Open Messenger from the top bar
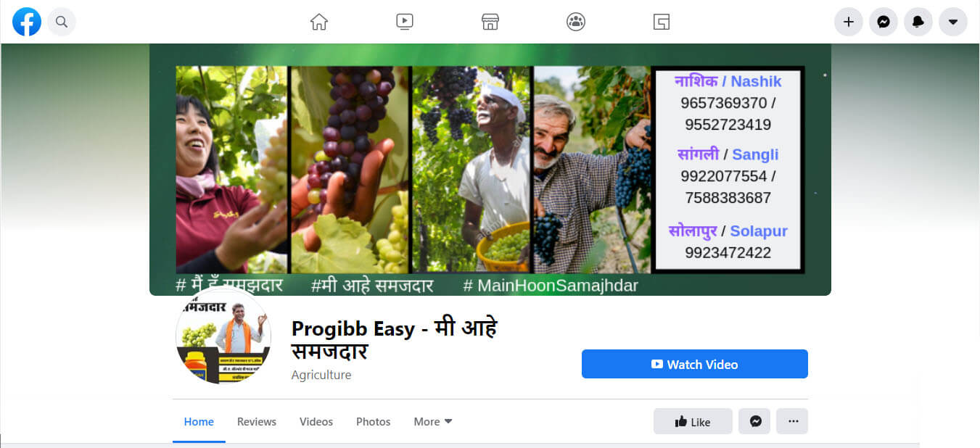 click(884, 22)
